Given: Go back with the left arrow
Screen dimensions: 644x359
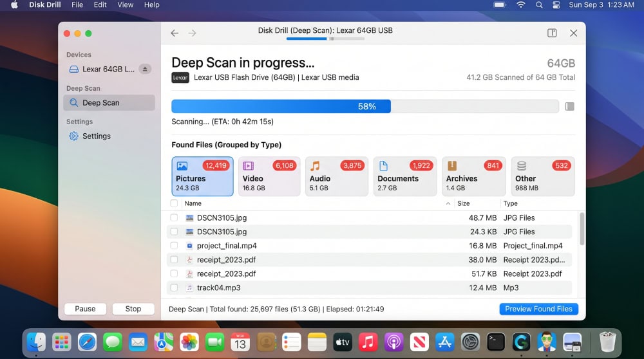Looking at the screenshot, I should point(175,33).
